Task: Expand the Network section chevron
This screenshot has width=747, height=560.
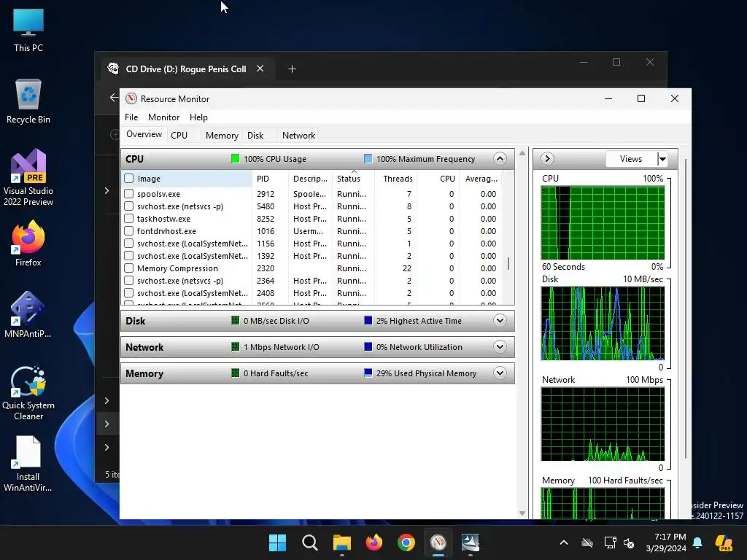Action: coord(500,346)
